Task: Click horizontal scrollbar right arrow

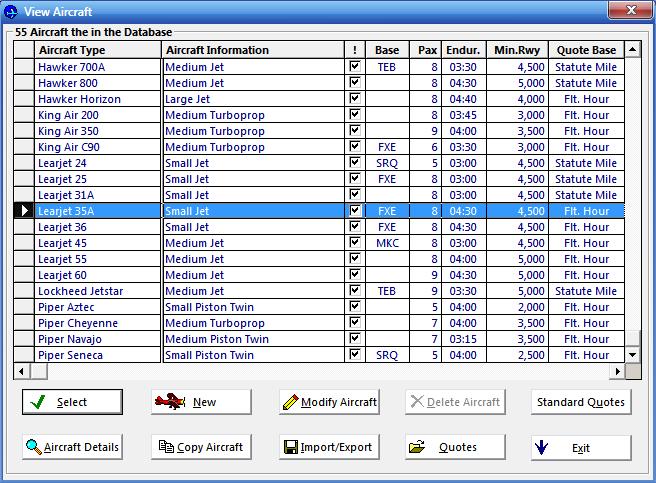Action: point(617,371)
